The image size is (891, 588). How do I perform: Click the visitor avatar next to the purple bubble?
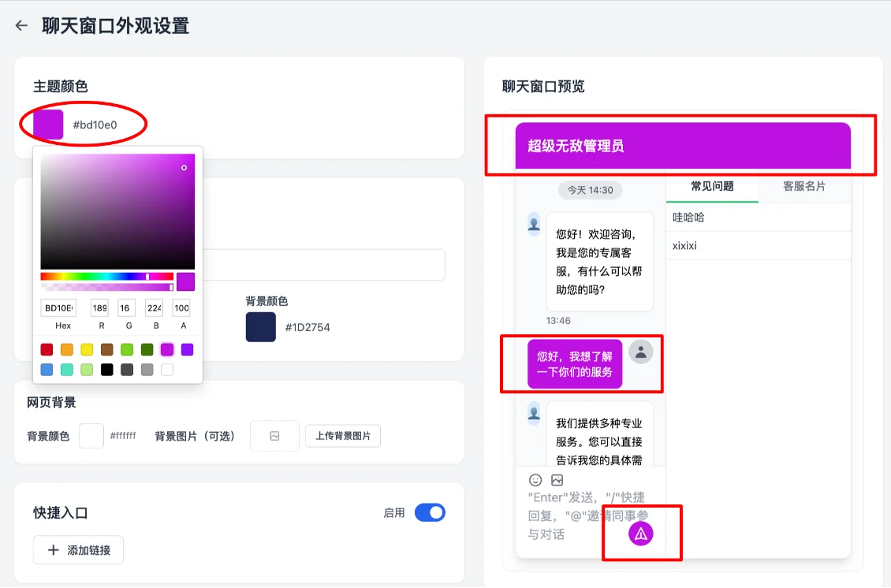click(640, 353)
